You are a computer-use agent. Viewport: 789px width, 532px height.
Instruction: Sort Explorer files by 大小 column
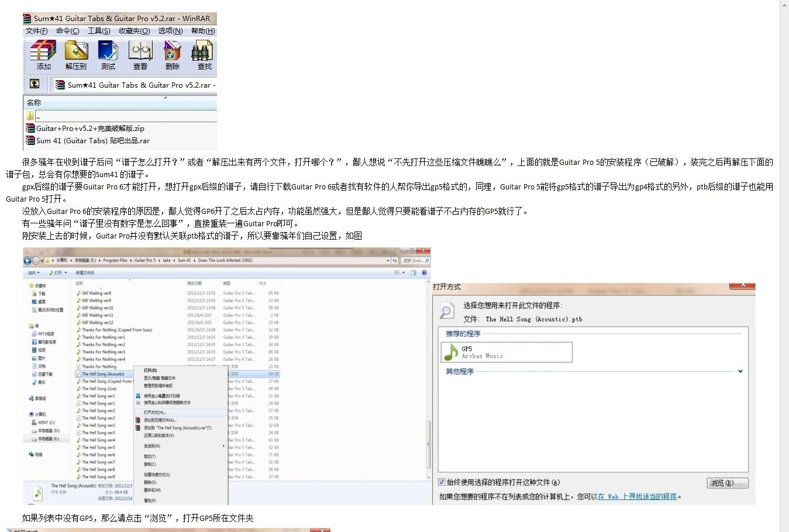(263, 283)
